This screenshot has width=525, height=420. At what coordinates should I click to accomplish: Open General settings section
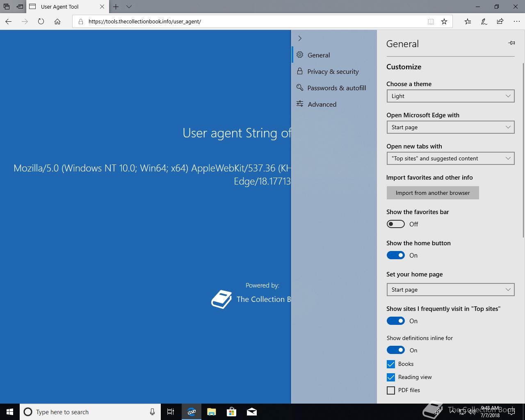tap(334, 55)
